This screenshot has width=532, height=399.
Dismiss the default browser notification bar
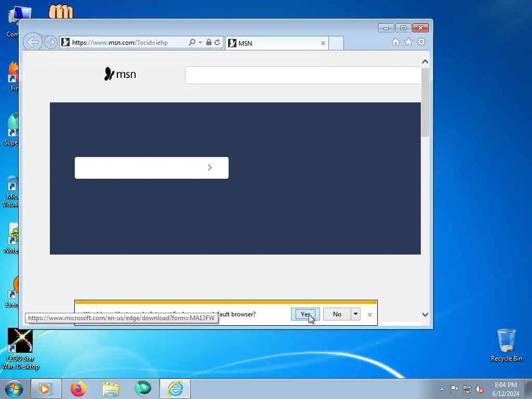pos(370,315)
